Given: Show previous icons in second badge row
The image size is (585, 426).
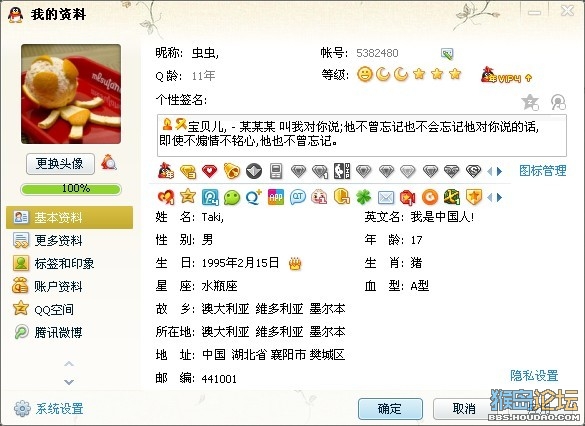Looking at the screenshot, I should [490, 197].
